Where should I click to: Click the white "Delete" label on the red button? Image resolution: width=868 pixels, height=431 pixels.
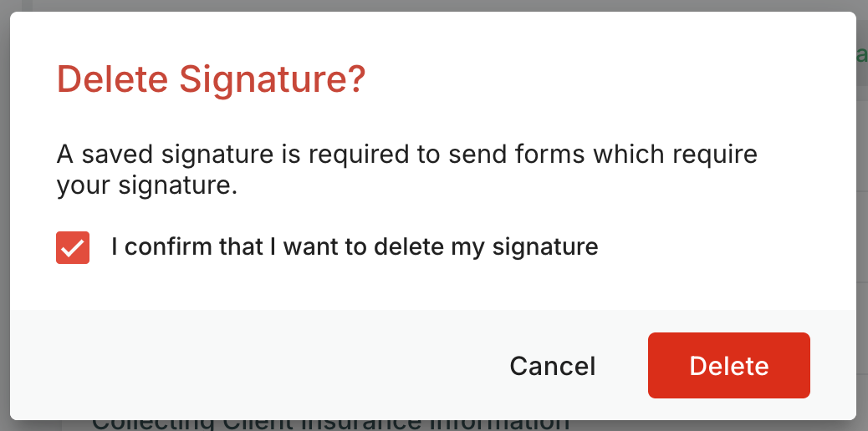pyautogui.click(x=728, y=366)
